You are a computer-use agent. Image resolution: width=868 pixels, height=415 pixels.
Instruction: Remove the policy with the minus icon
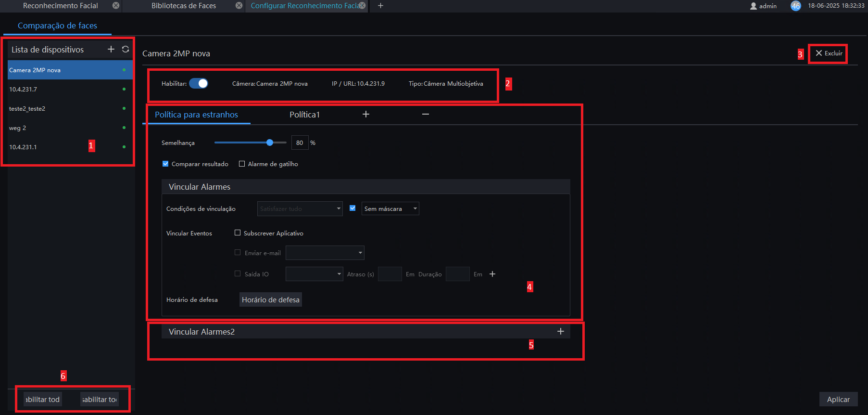[x=426, y=114]
